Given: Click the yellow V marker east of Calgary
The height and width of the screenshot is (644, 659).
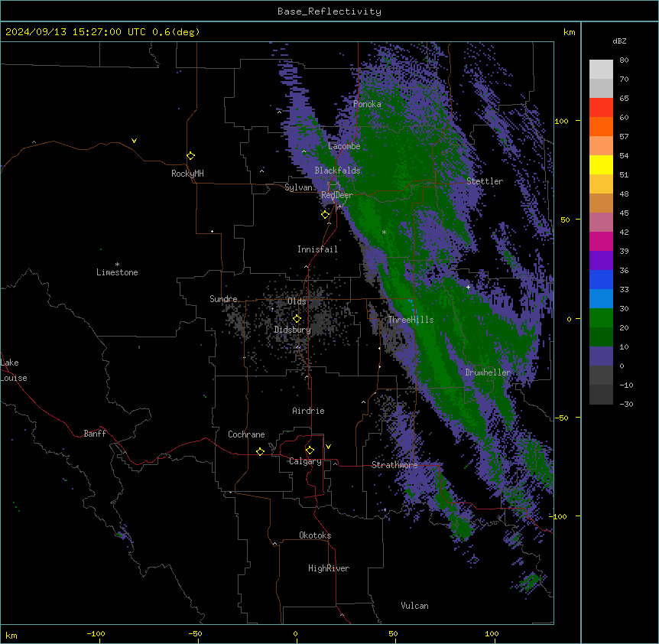Looking at the screenshot, I should coord(328,447).
